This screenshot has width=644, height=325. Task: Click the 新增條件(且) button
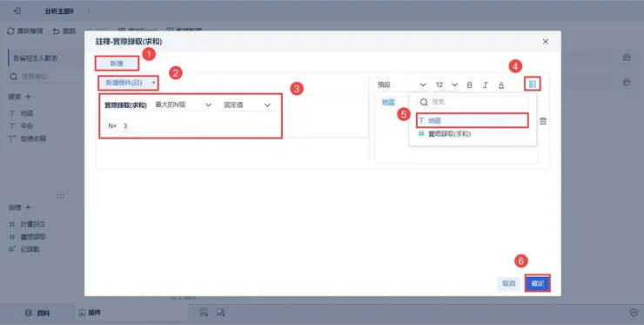click(124, 83)
